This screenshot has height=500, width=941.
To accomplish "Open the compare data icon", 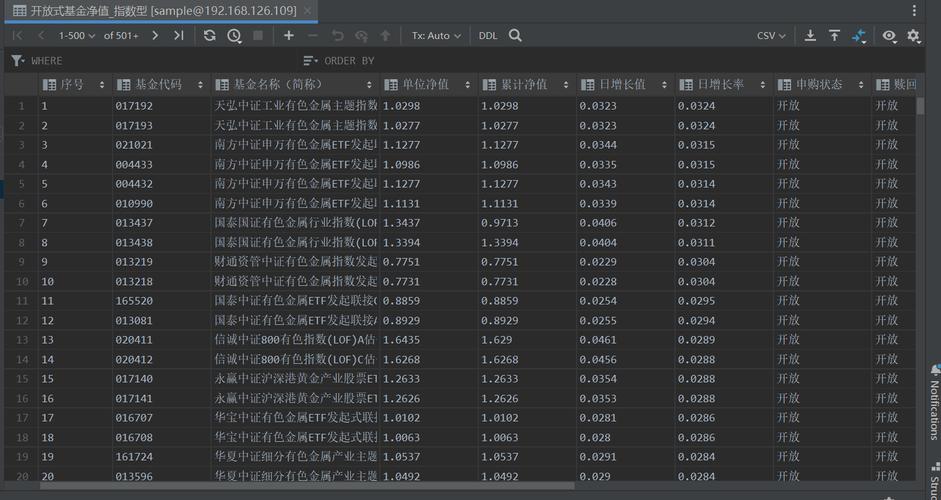I will coord(859,36).
